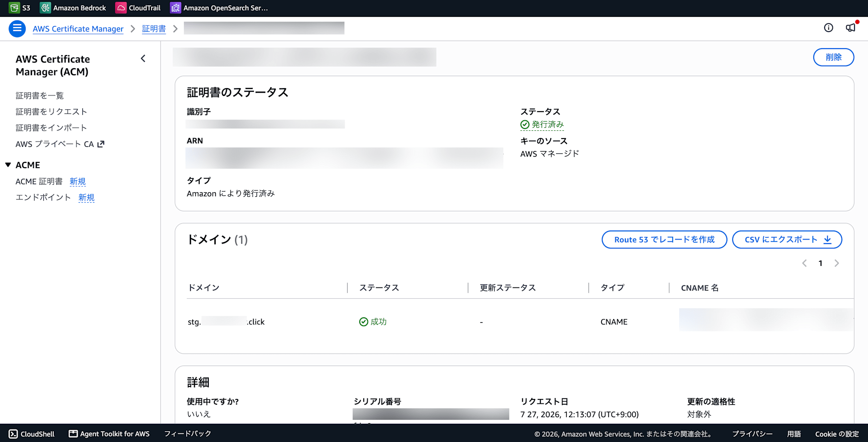Select 証明書を一覧 in the sidebar
868x442 pixels.
[x=39, y=96]
